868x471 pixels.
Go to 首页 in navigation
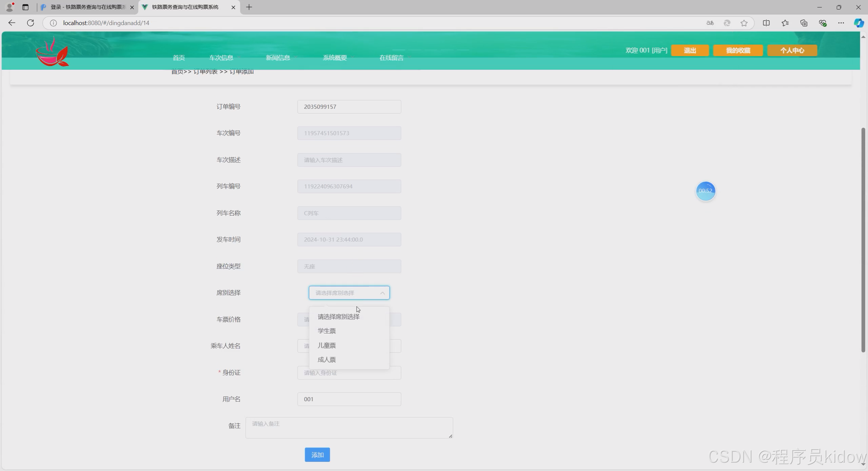[179, 58]
